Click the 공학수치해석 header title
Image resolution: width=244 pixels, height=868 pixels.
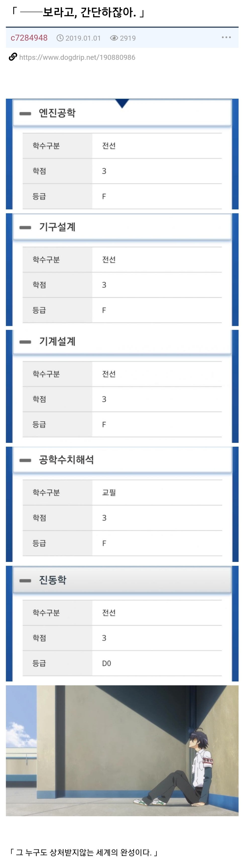pos(66,460)
